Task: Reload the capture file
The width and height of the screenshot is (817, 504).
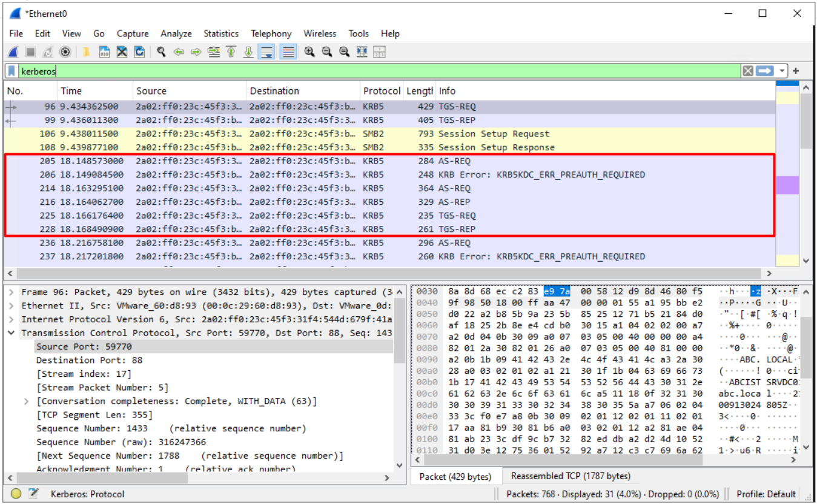Action: pyautogui.click(x=139, y=52)
